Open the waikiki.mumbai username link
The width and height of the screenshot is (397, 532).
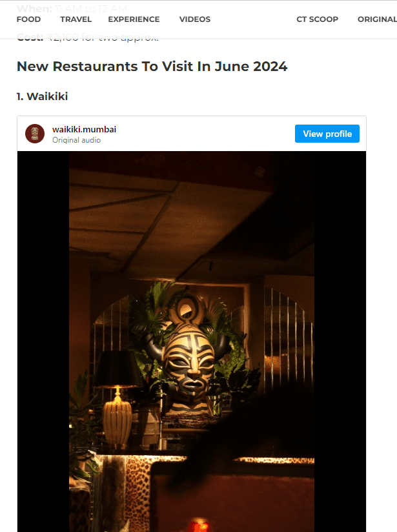click(84, 129)
